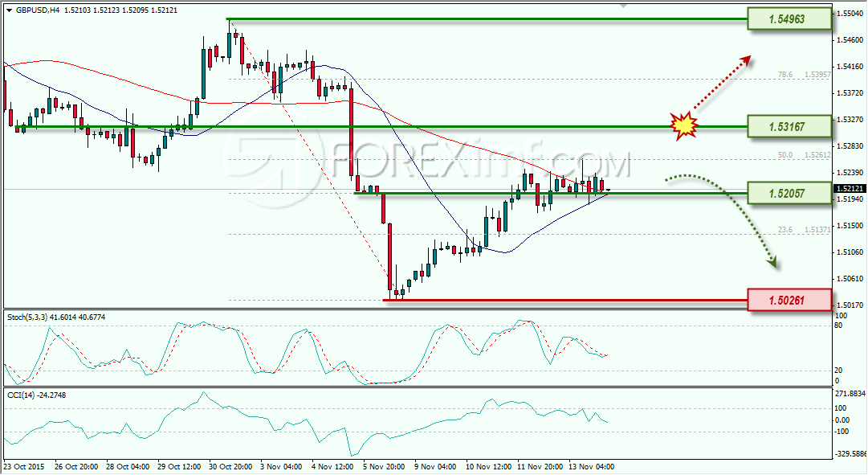Screen dimensions: 868x475
Task: Click the Fibonacci 23.6 level label
Action: pos(804,230)
